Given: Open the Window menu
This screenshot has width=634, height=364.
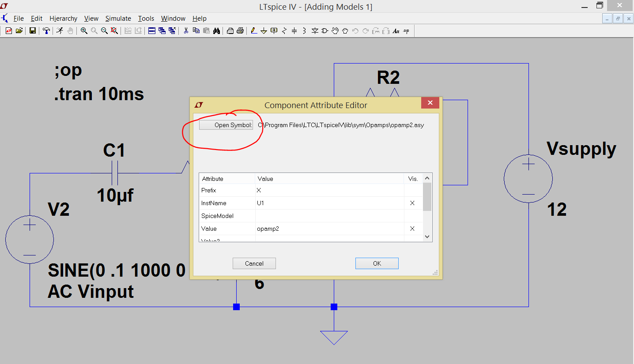Looking at the screenshot, I should click(173, 19).
